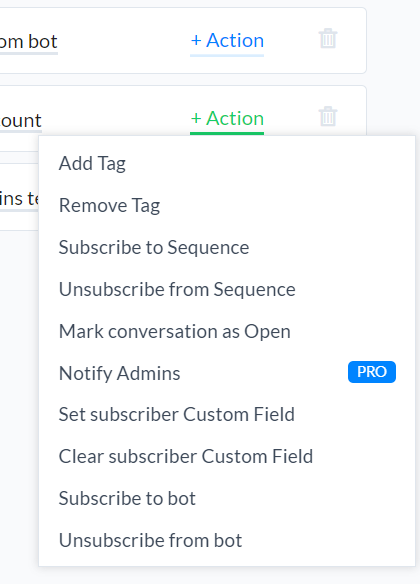Select Subscribe to Sequence
The image size is (420, 584).
pos(227,247)
